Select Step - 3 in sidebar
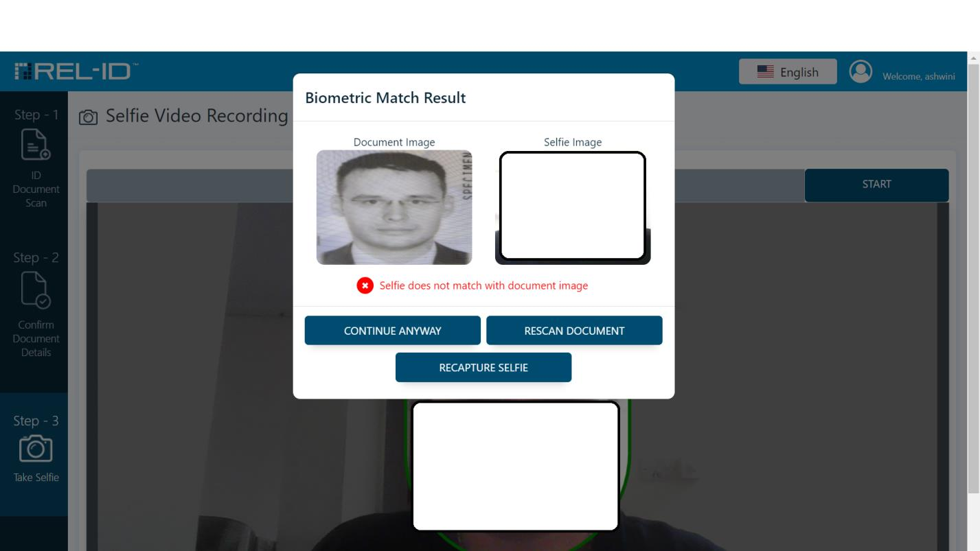This screenshot has height=551, width=980. pos(36,421)
